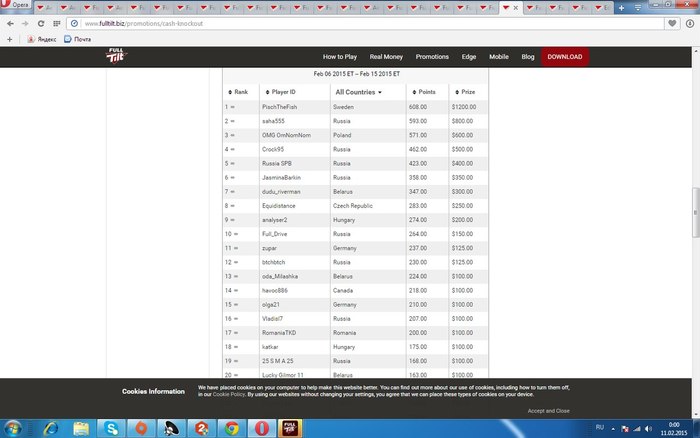Switch to Opera in the taskbar

[x=262, y=429]
